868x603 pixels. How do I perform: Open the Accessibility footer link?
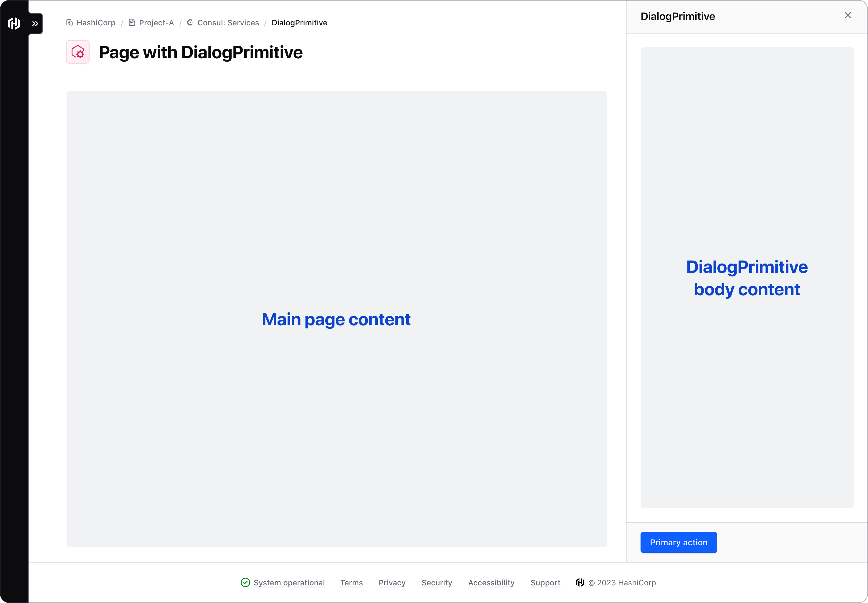tap(491, 583)
